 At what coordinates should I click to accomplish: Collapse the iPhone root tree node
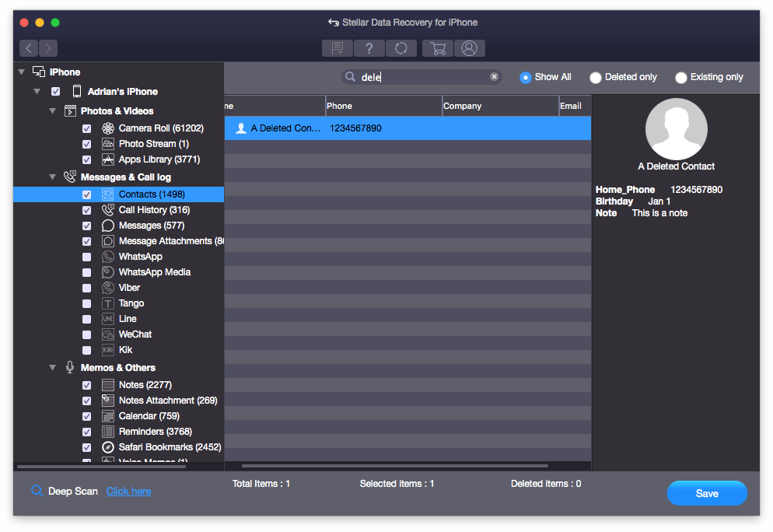[x=21, y=72]
